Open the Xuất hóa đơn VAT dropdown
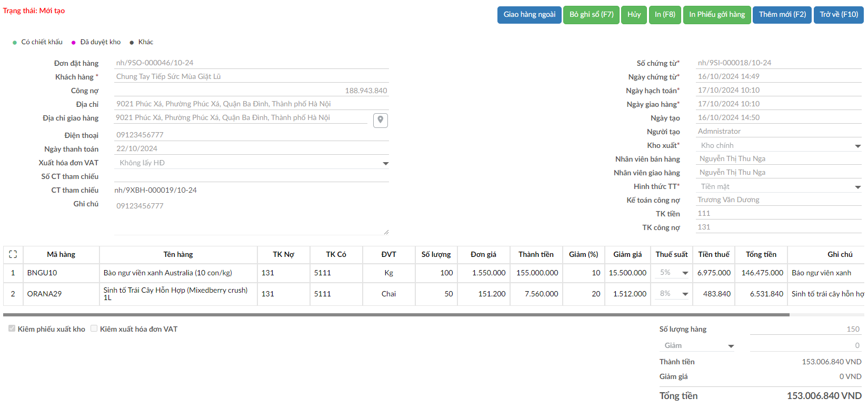Viewport: 868px width, 408px height. pos(252,163)
